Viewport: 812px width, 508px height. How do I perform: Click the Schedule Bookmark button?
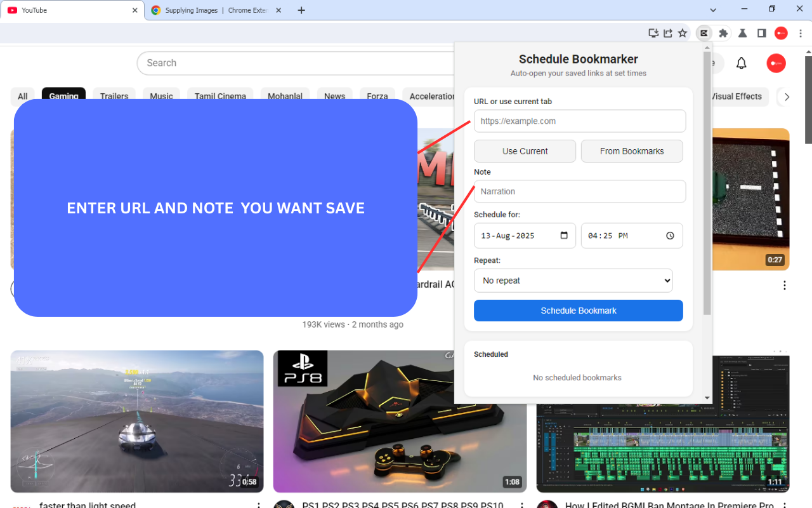579,311
